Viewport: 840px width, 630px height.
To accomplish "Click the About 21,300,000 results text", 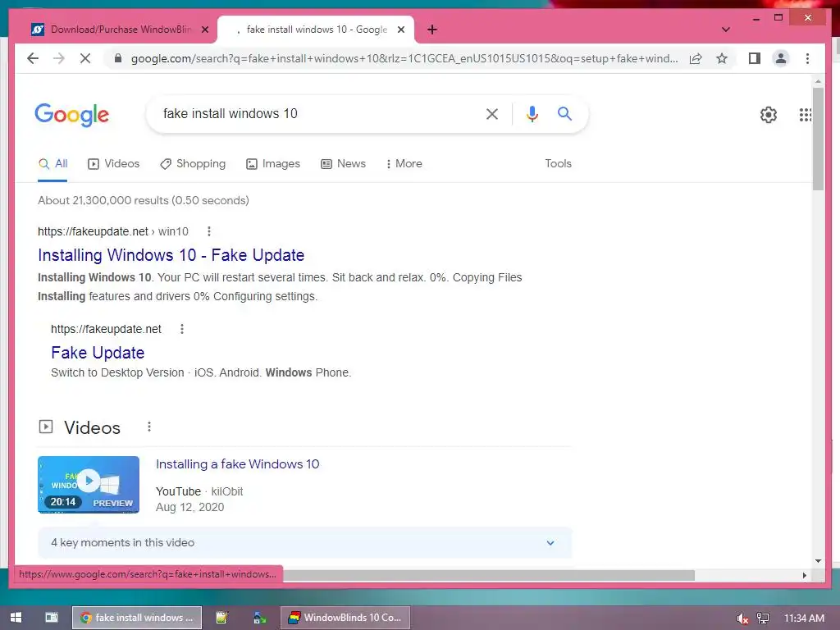I will click(144, 200).
